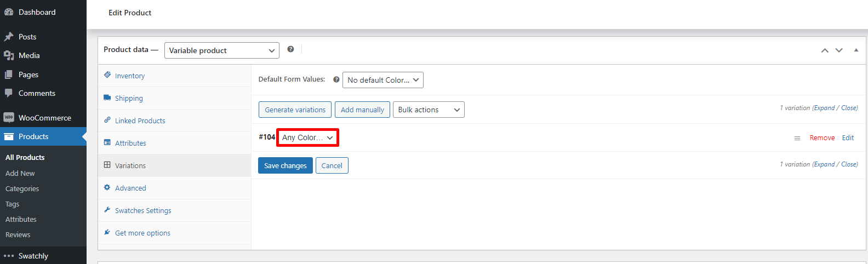The height and width of the screenshot is (264, 868).
Task: Move Product data panel up with arrow
Action: point(824,50)
